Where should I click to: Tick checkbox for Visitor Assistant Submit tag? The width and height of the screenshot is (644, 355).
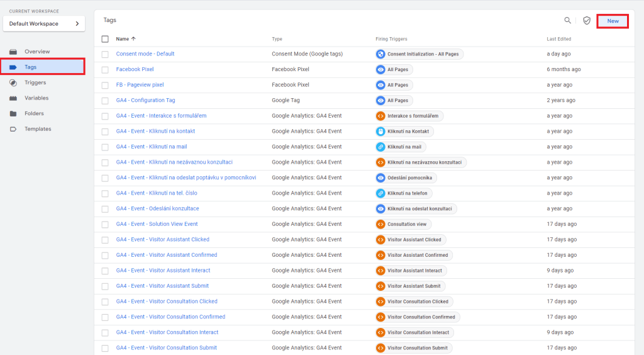tap(105, 286)
